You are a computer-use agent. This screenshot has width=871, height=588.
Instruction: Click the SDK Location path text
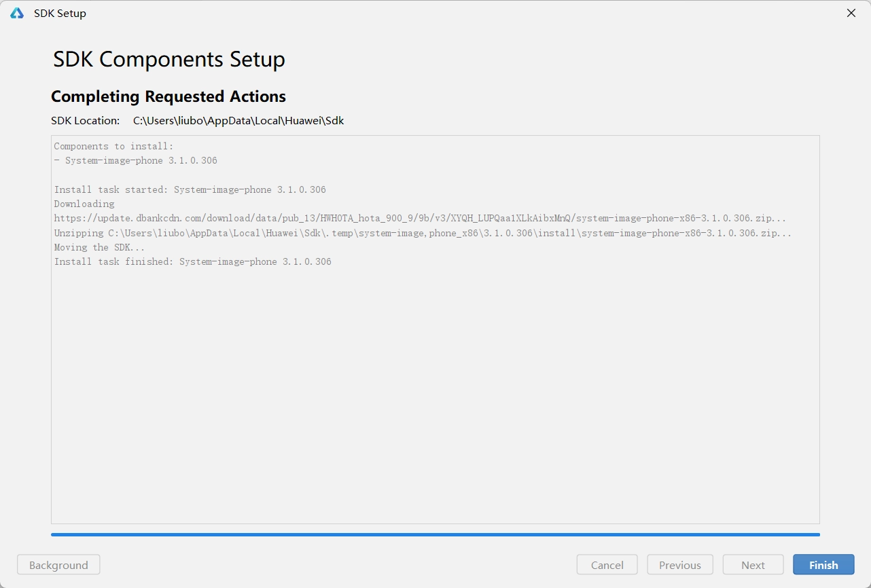tap(238, 121)
